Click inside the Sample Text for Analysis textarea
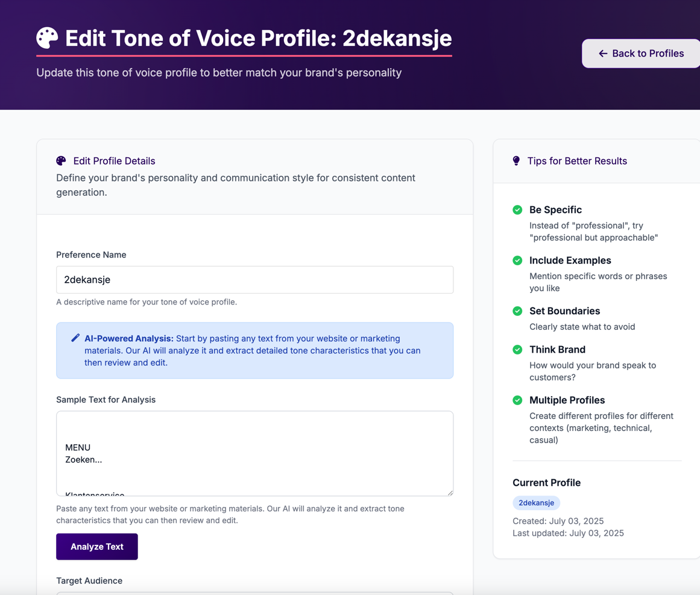 click(x=254, y=452)
